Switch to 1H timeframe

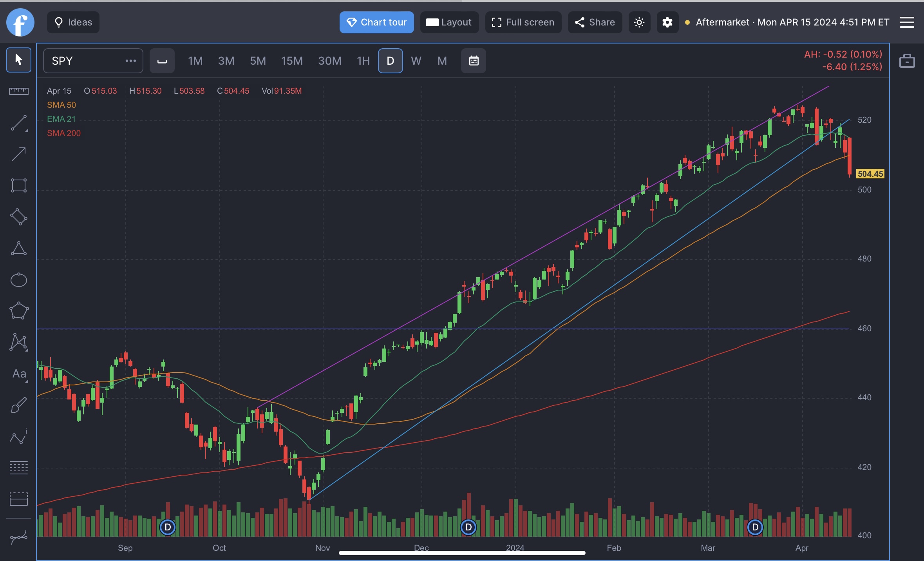click(363, 61)
